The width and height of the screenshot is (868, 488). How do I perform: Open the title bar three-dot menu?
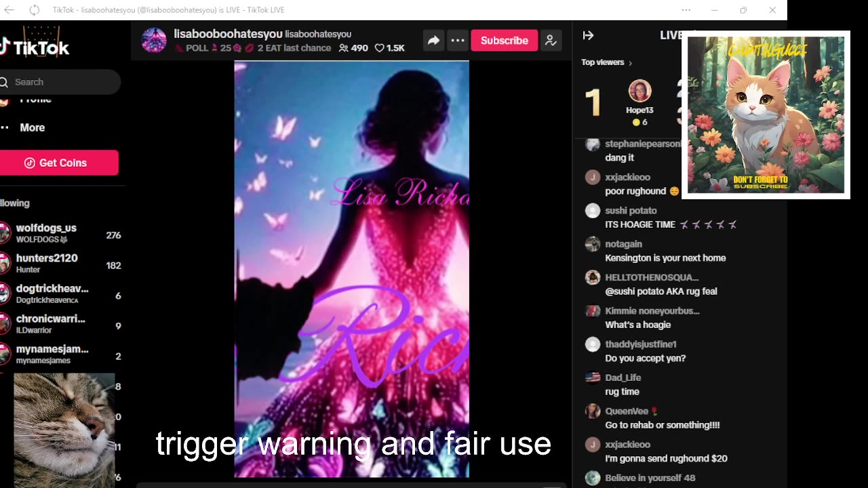click(686, 10)
